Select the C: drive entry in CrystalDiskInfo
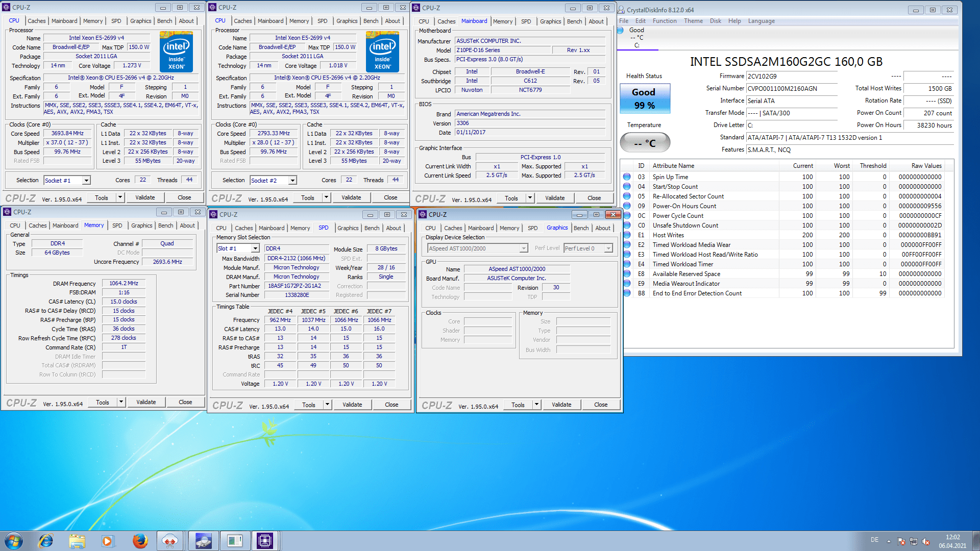The width and height of the screenshot is (980, 551). point(637,38)
